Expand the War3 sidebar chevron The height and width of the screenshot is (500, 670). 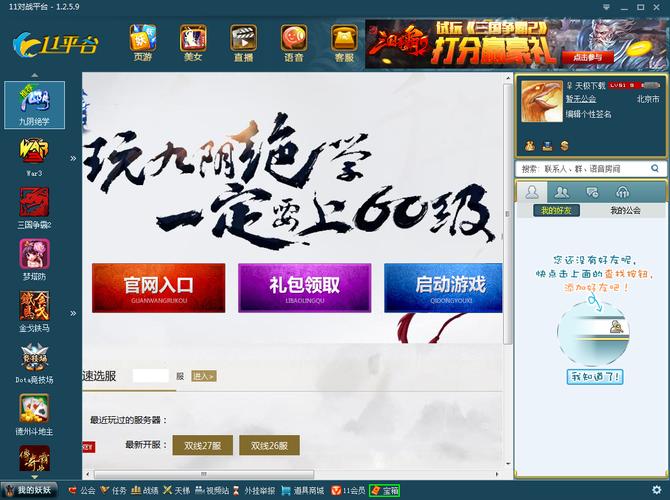(73, 158)
